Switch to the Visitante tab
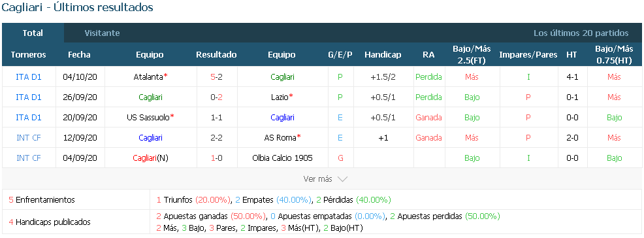Viewport: 644px width, 238px height. point(103,33)
